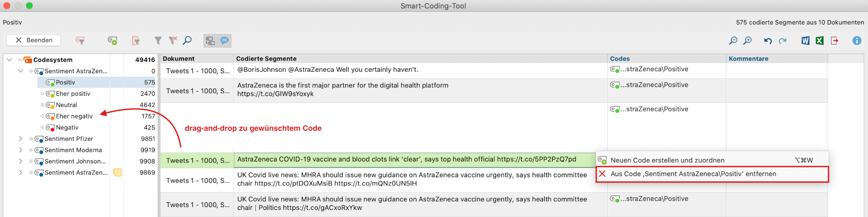The width and height of the screenshot is (868, 217).
Task: Click the yellow memo note beside Sentiment AstraZen...
Action: tap(118, 172)
